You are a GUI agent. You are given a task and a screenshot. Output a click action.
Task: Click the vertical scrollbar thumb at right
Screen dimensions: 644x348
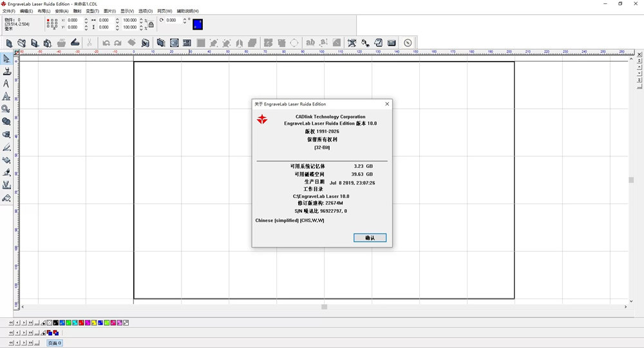point(631,179)
